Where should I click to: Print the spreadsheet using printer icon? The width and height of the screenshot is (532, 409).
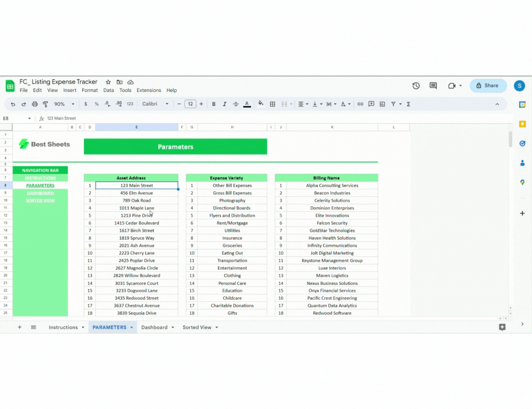pyautogui.click(x=35, y=104)
